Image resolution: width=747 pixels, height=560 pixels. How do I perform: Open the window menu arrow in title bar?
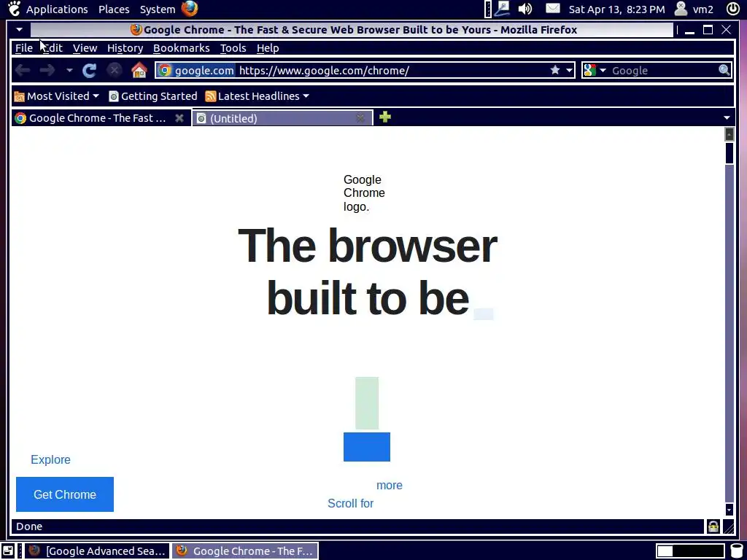(19, 29)
